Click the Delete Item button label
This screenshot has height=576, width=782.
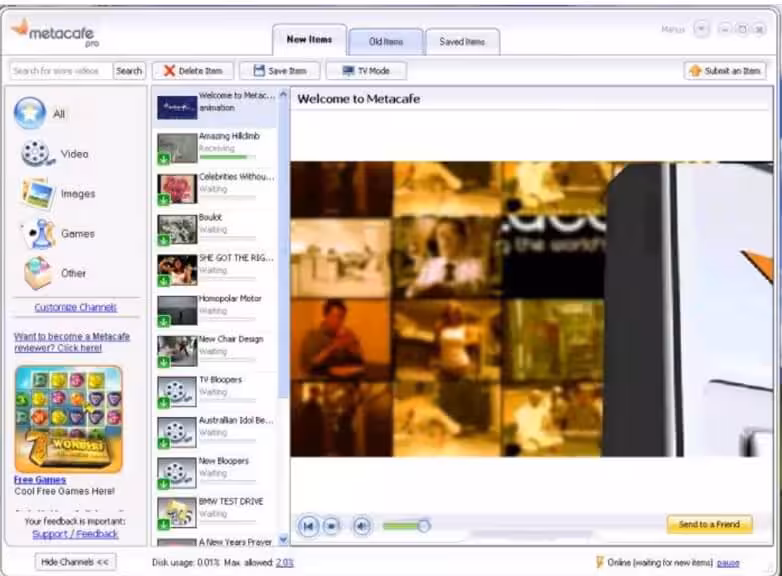tap(200, 71)
